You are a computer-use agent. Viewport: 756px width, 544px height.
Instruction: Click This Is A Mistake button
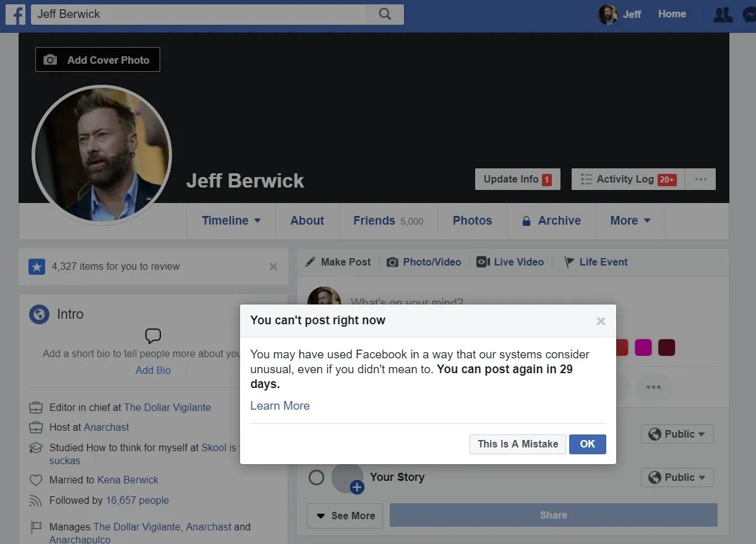pos(518,444)
